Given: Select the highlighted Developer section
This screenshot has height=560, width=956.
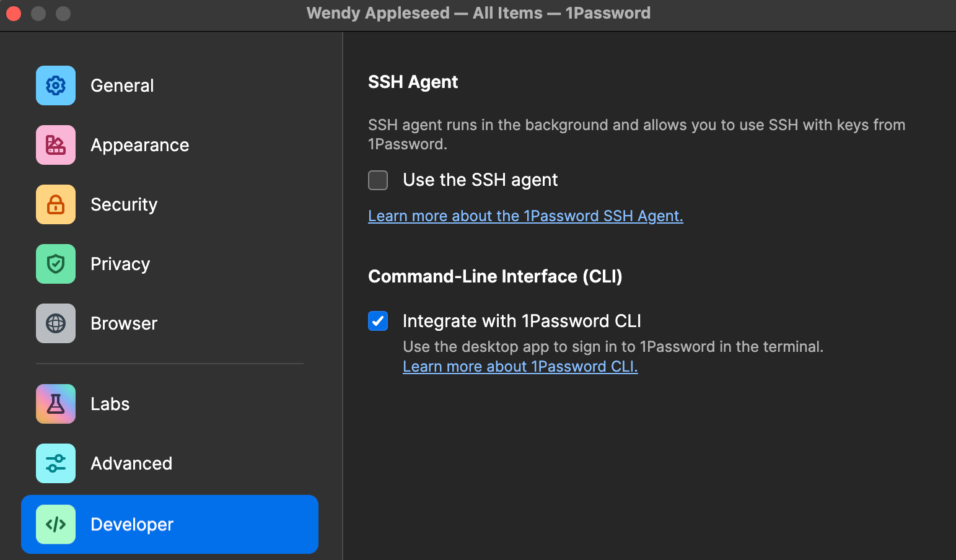Looking at the screenshot, I should [131, 524].
